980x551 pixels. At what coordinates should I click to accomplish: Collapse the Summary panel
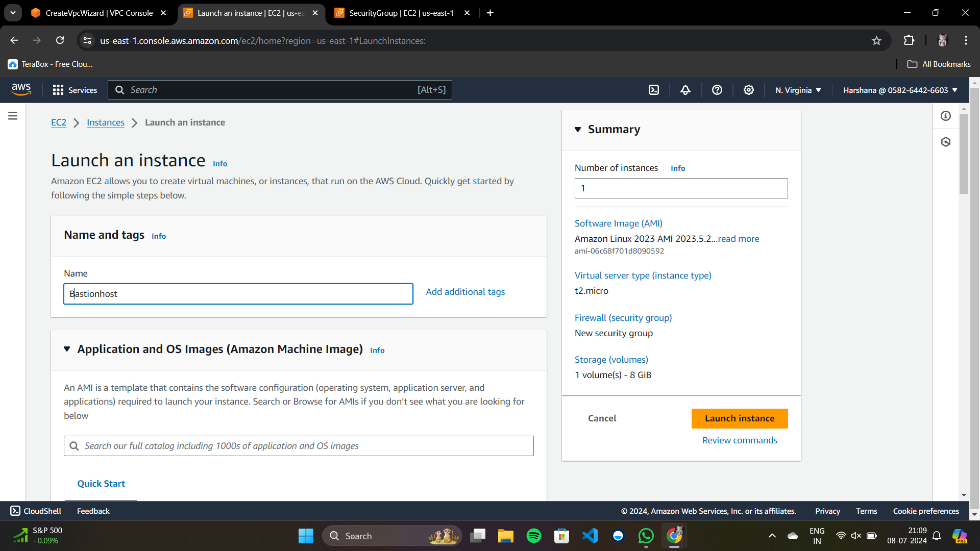tap(578, 130)
